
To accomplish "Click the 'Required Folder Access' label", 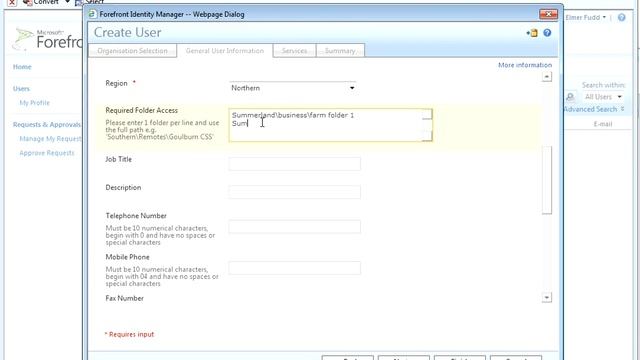I will click(x=142, y=110).
